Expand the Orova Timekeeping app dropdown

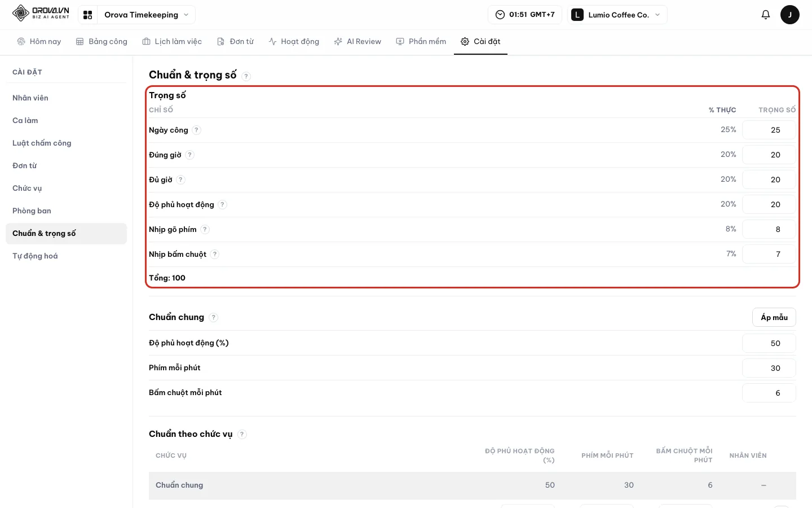click(147, 15)
